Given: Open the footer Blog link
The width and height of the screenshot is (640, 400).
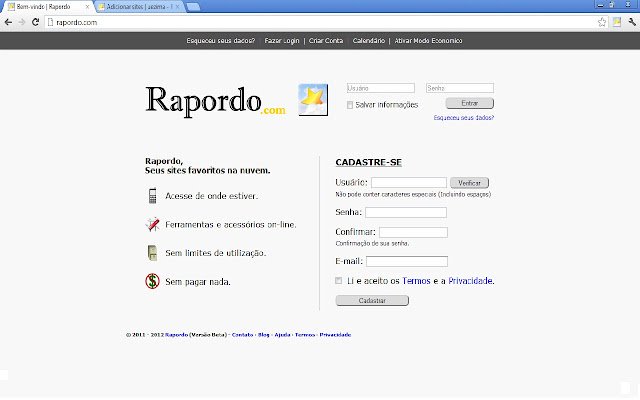Looking at the screenshot, I should [x=264, y=335].
